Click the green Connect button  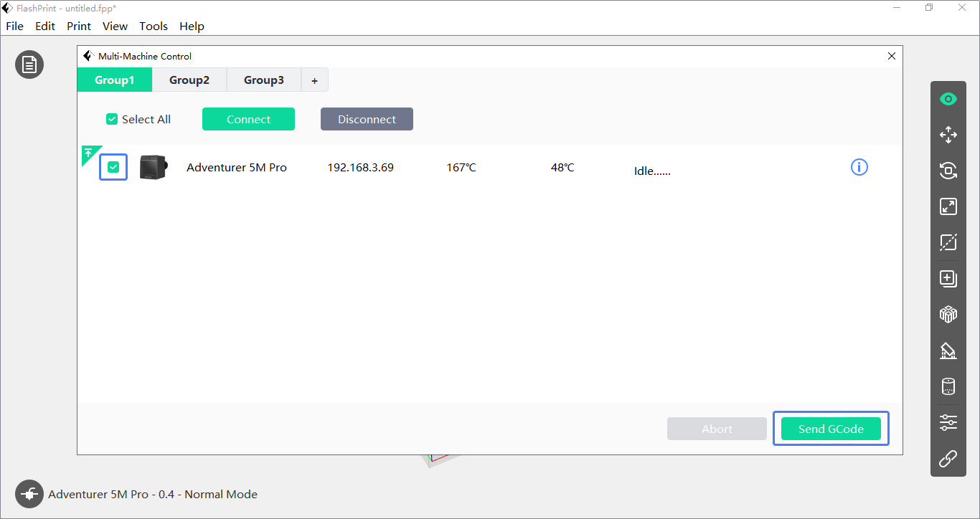[x=248, y=119]
